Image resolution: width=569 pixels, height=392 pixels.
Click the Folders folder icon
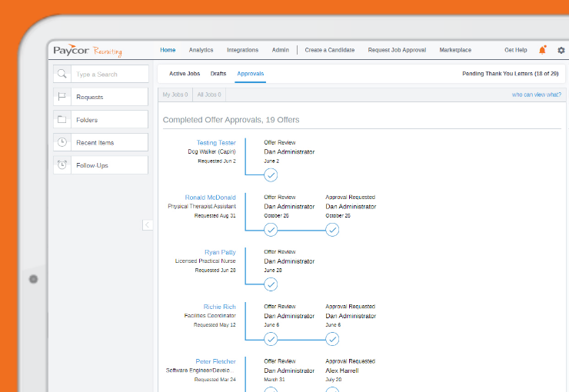point(62,119)
